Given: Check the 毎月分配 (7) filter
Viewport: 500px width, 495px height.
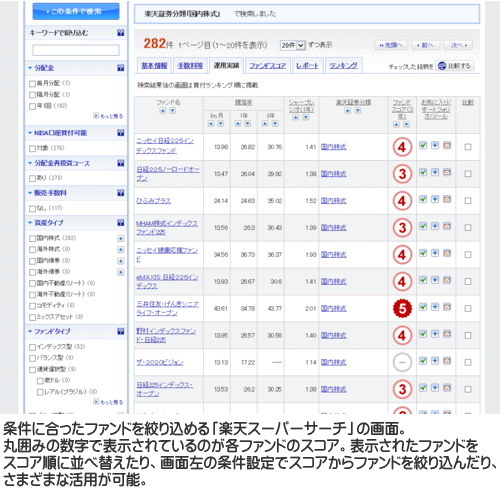Looking at the screenshot, I should 32,83.
